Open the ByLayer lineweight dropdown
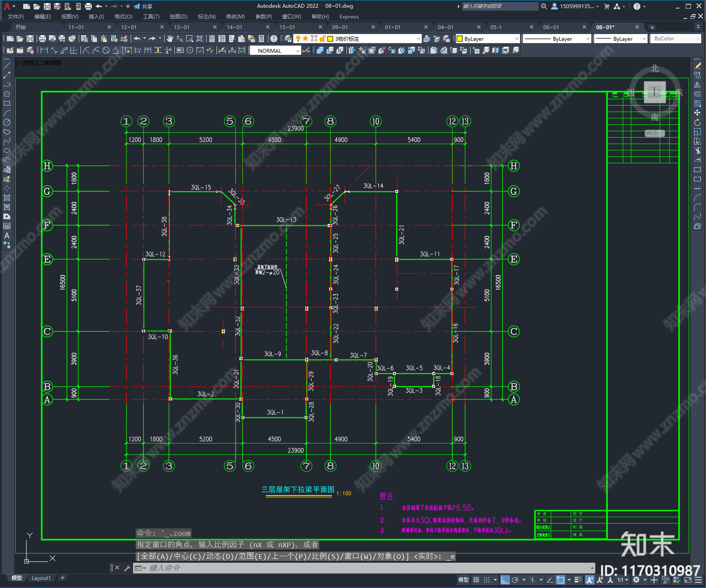Screen dimensions: 706x588 [620, 39]
